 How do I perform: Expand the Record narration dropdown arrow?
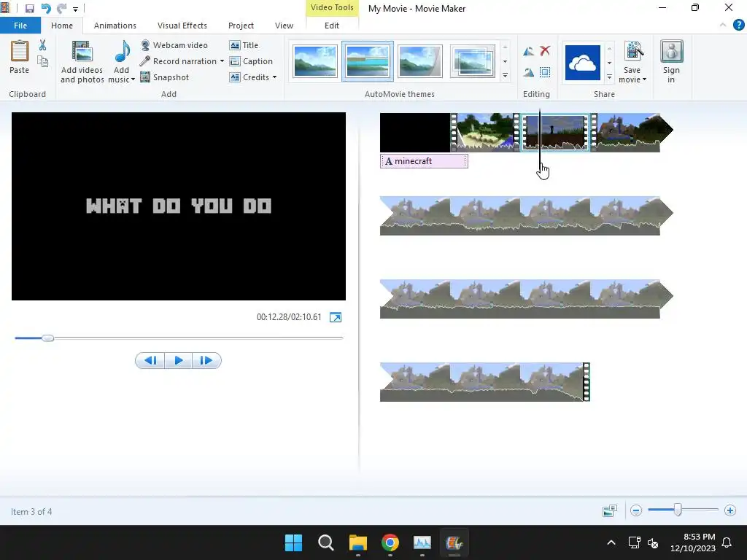(222, 61)
